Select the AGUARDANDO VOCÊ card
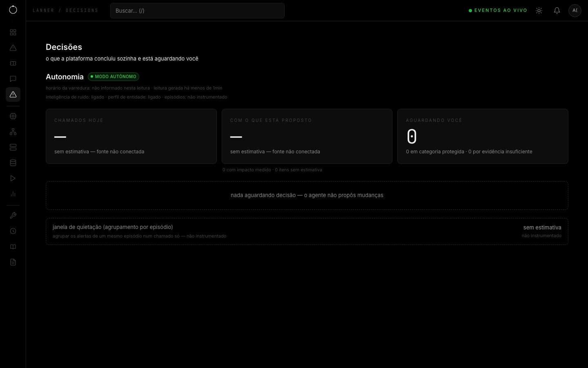 point(483,137)
